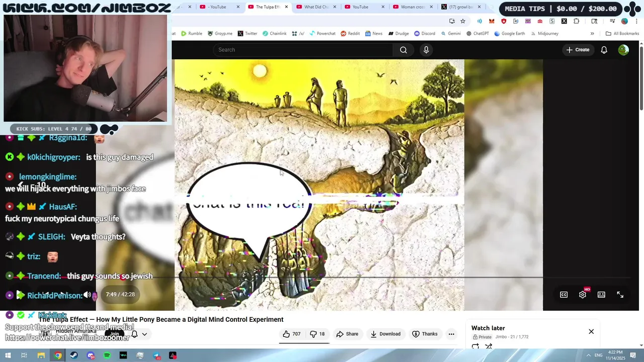Switch to The Tulpa Effect tab
Image resolution: width=644 pixels, height=362 pixels.
tap(267, 7)
